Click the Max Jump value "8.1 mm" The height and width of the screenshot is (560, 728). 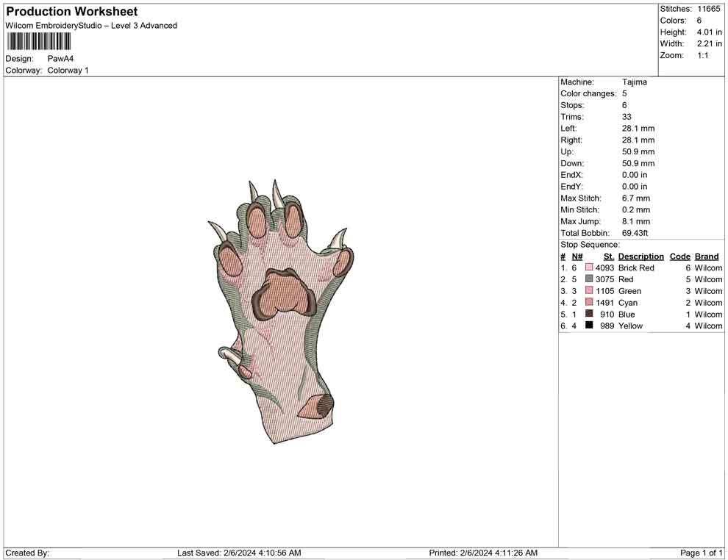pyautogui.click(x=635, y=221)
